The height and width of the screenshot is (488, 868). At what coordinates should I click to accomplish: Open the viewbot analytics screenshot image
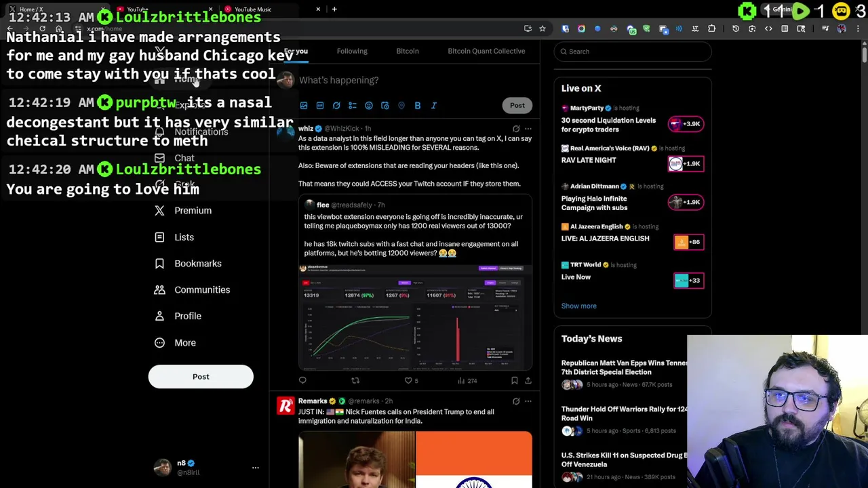click(415, 317)
